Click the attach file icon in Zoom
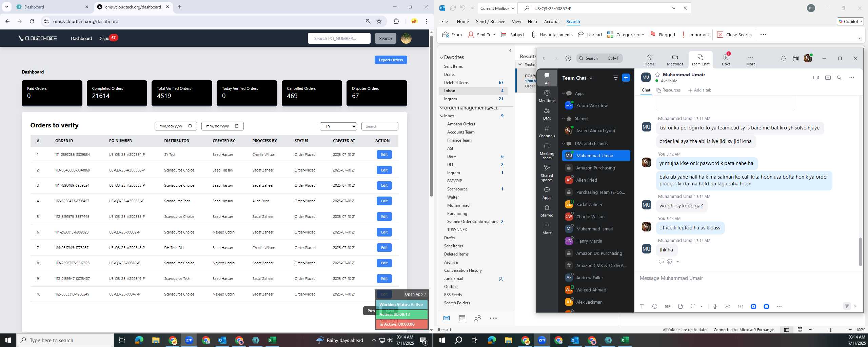The width and height of the screenshot is (868, 347). (680, 306)
